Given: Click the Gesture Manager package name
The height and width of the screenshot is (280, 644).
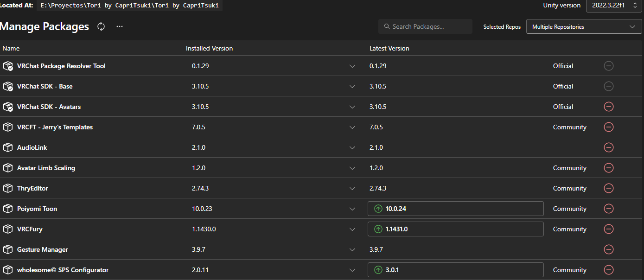Looking at the screenshot, I should pos(43,249).
